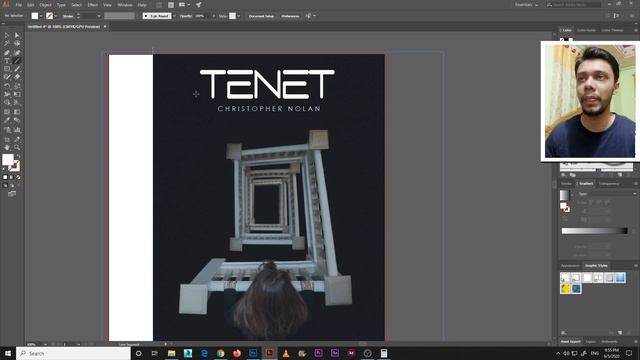Open the graphic Style dropdown arrow

click(x=239, y=16)
